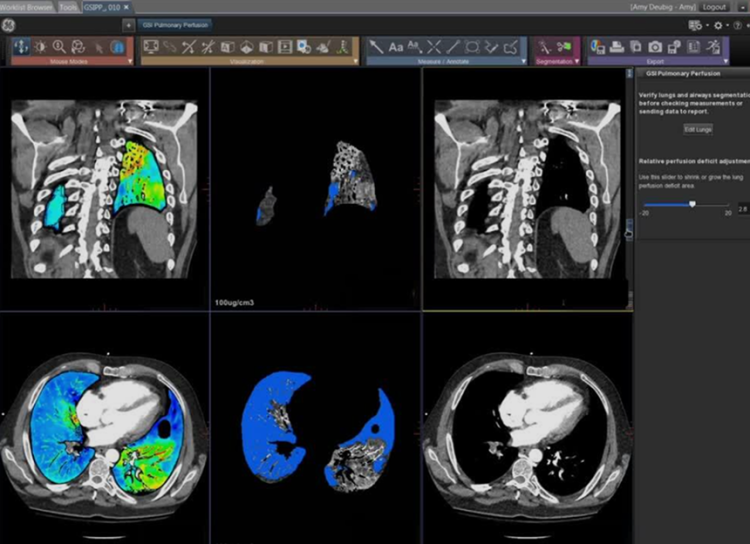Select the axial color perfusion overlay view

tap(104, 428)
